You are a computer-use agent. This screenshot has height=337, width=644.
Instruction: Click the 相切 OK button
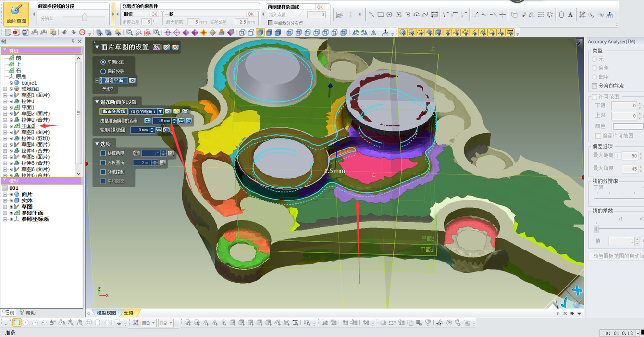click(154, 14)
